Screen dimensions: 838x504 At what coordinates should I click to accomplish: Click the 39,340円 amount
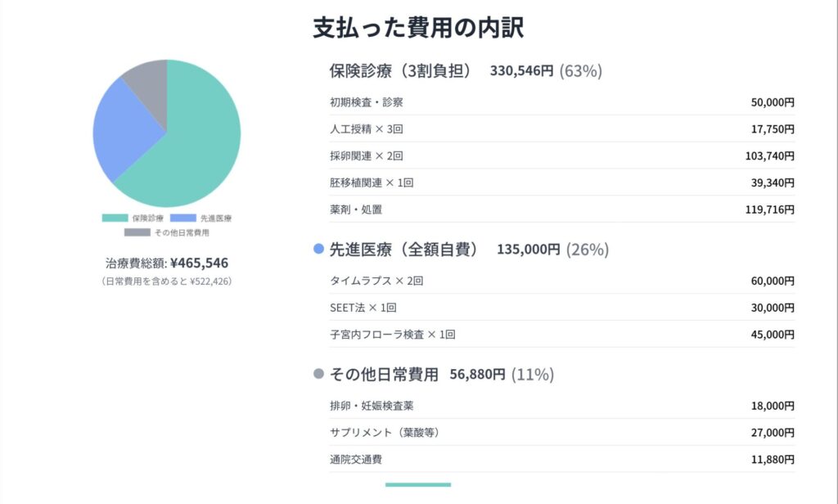coord(773,182)
